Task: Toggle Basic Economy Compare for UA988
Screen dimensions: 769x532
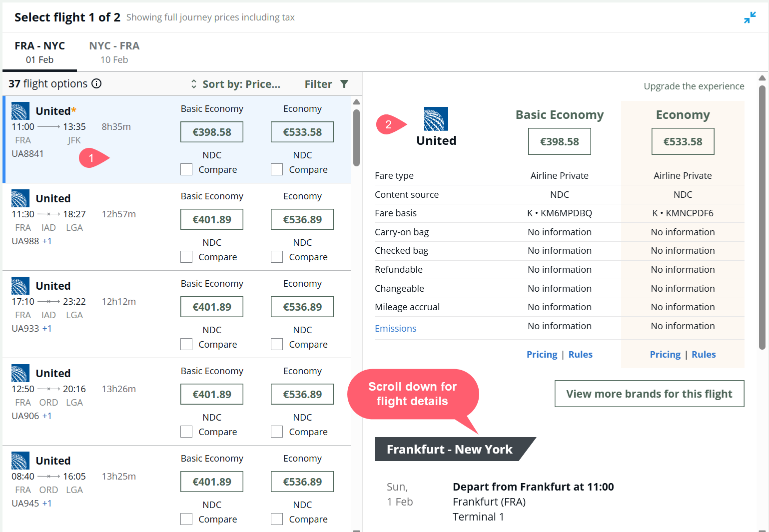Action: click(x=186, y=257)
